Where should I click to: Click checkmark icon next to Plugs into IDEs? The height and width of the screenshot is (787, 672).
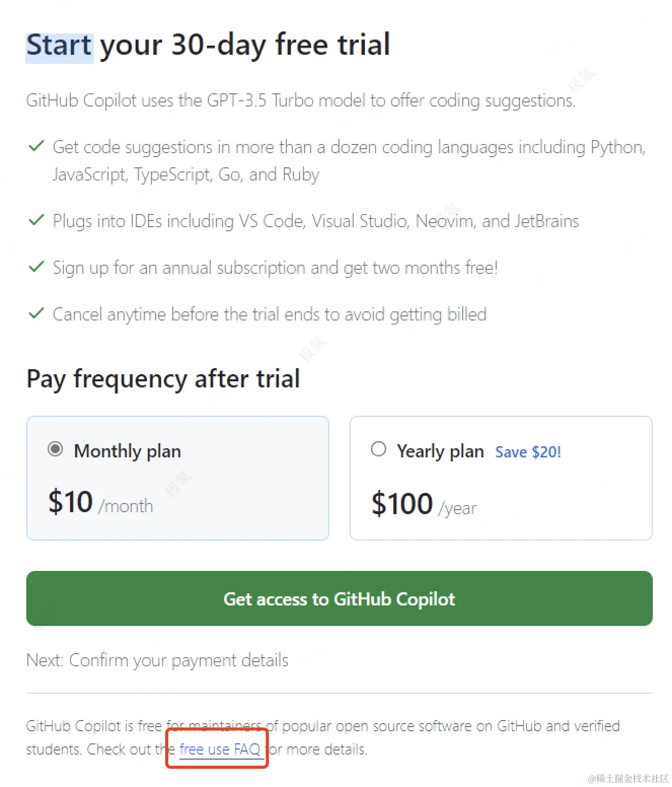pyautogui.click(x=36, y=221)
